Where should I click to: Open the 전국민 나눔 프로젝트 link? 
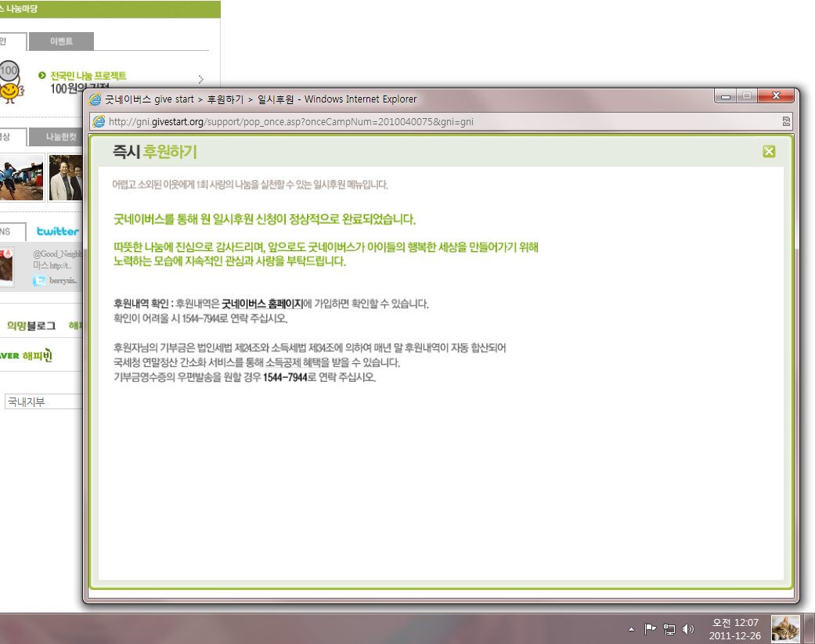pos(88,76)
